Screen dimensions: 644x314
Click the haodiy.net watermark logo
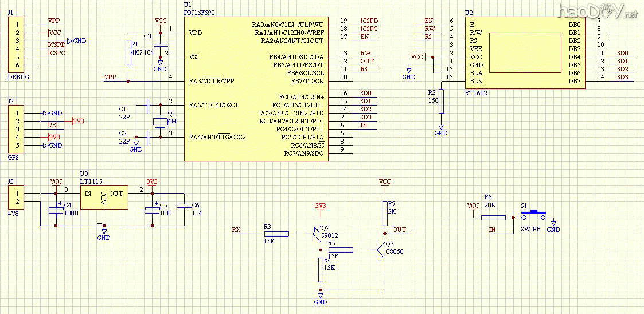click(596, 11)
